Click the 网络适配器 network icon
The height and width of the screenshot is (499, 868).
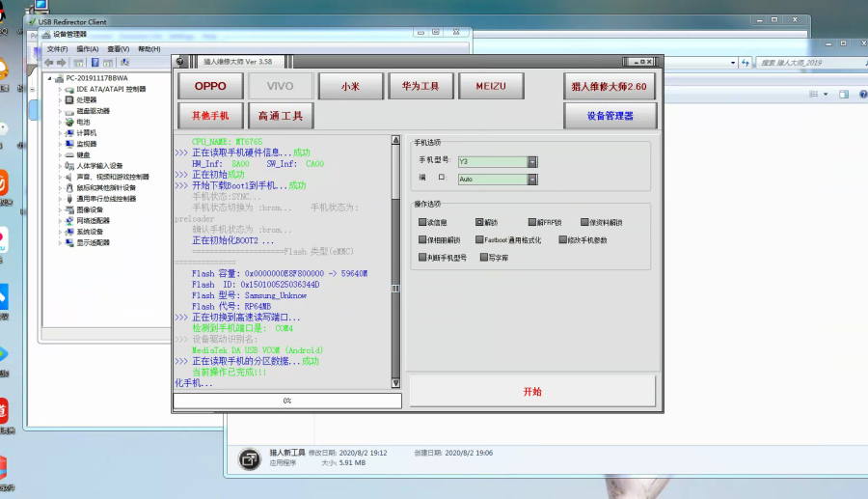tap(69, 220)
